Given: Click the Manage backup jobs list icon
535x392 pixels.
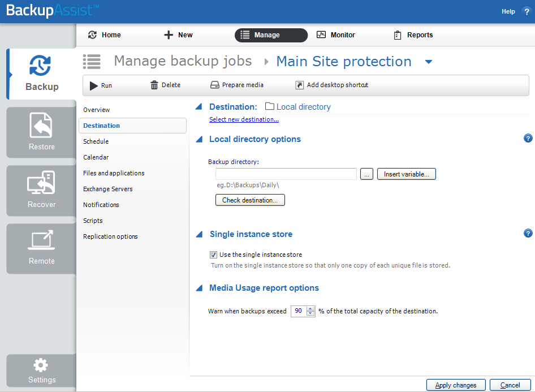Looking at the screenshot, I should 92,62.
